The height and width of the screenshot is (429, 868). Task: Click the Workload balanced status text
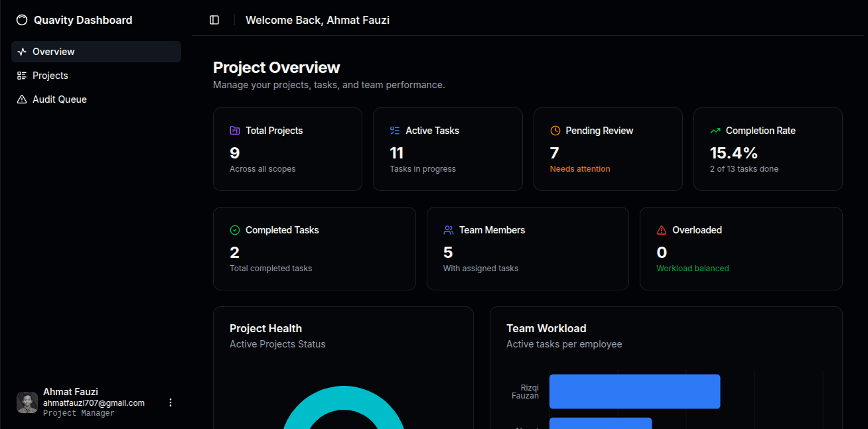pyautogui.click(x=692, y=268)
